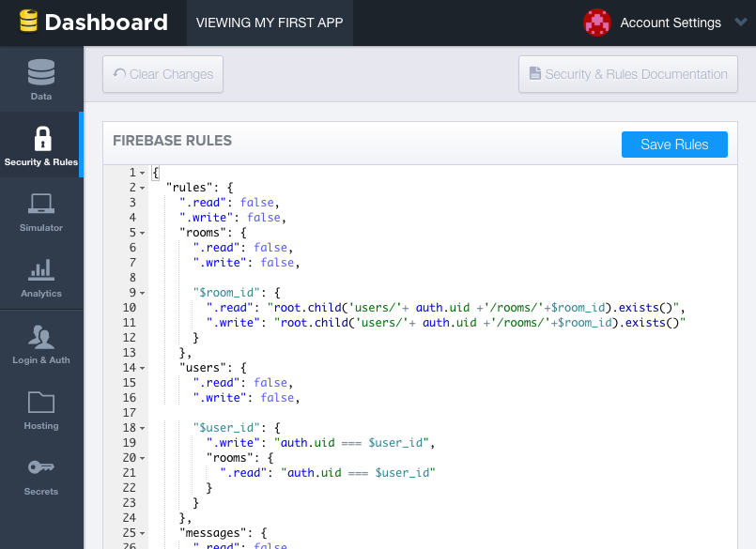The height and width of the screenshot is (549, 756).
Task: Click line number 19 in the gutter
Action: click(x=130, y=442)
